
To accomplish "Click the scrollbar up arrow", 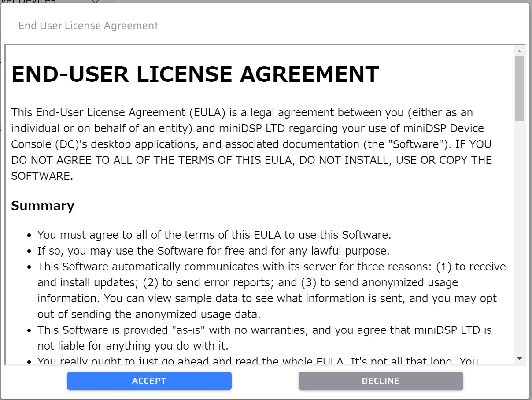I will point(519,51).
